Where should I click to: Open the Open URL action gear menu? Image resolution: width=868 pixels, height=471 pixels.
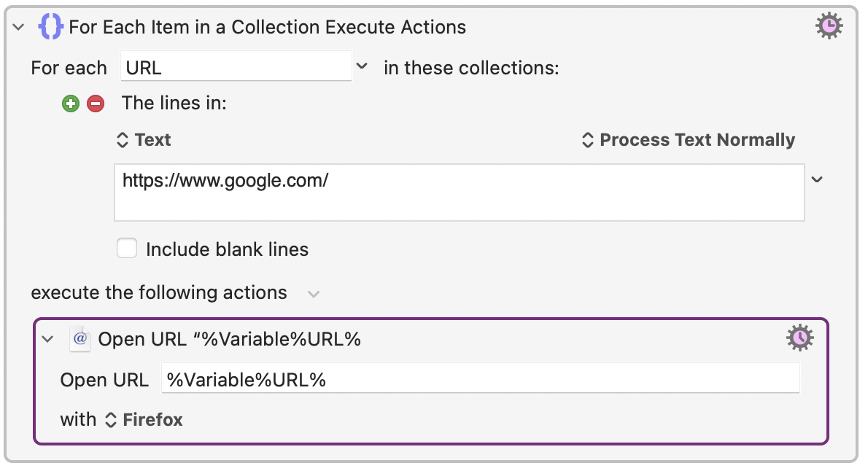click(800, 338)
